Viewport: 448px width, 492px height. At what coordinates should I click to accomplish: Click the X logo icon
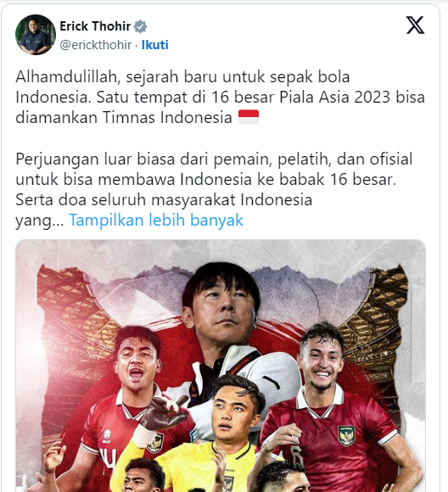point(415,25)
